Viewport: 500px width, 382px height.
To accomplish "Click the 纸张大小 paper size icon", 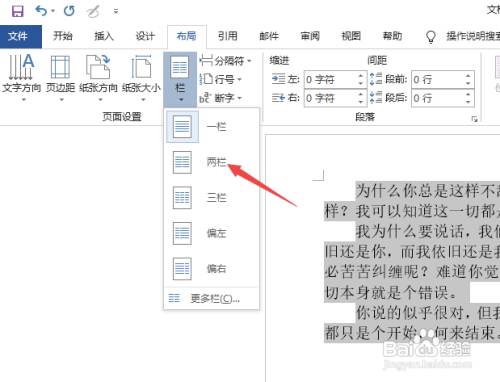I will tap(141, 67).
